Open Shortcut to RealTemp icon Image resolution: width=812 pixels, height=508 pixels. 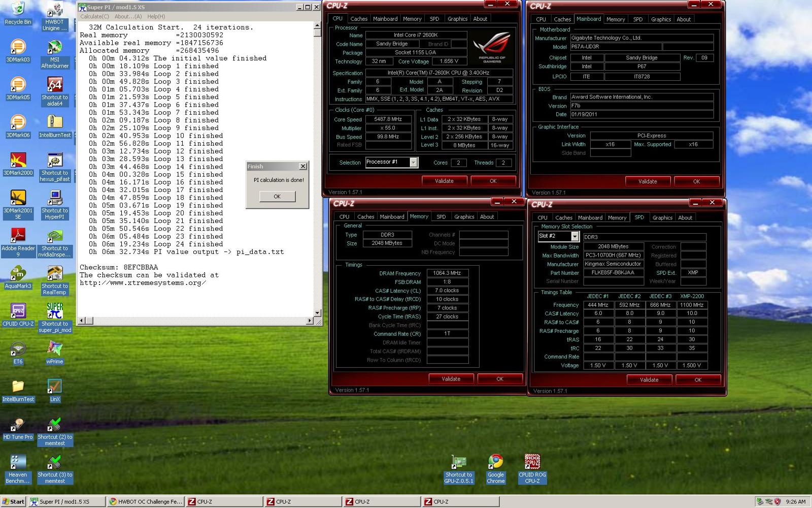[x=55, y=280]
